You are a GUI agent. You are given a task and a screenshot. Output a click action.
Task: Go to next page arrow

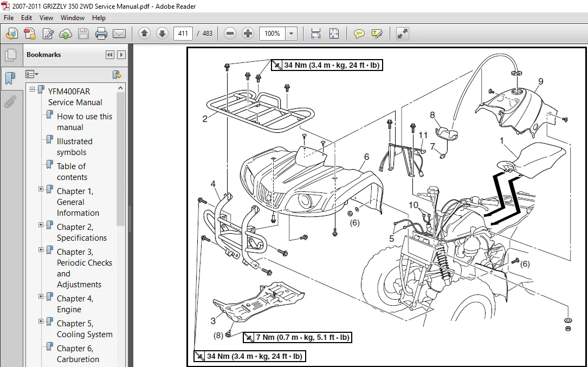pyautogui.click(x=162, y=34)
